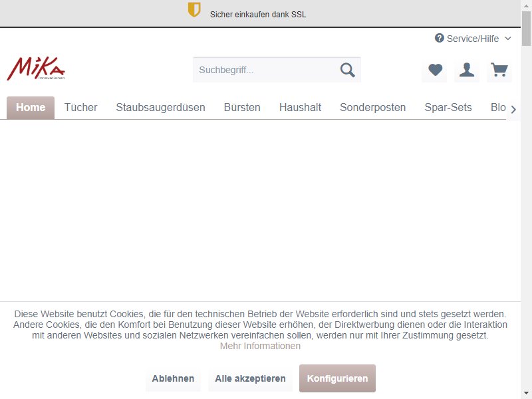Click the magnifier search icon
The height and width of the screenshot is (399, 532).
[347, 70]
